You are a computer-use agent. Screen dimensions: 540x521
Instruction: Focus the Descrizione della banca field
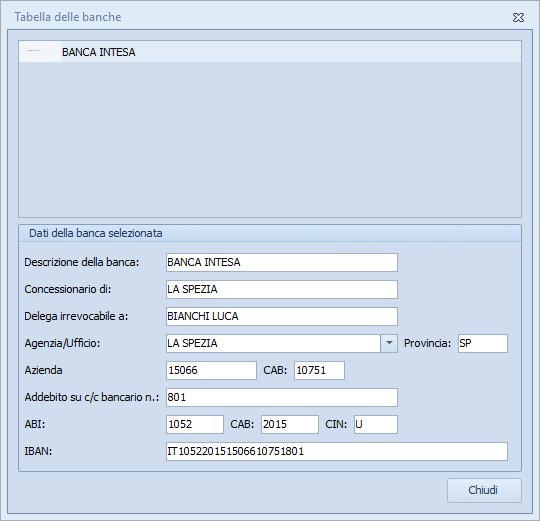point(282,262)
